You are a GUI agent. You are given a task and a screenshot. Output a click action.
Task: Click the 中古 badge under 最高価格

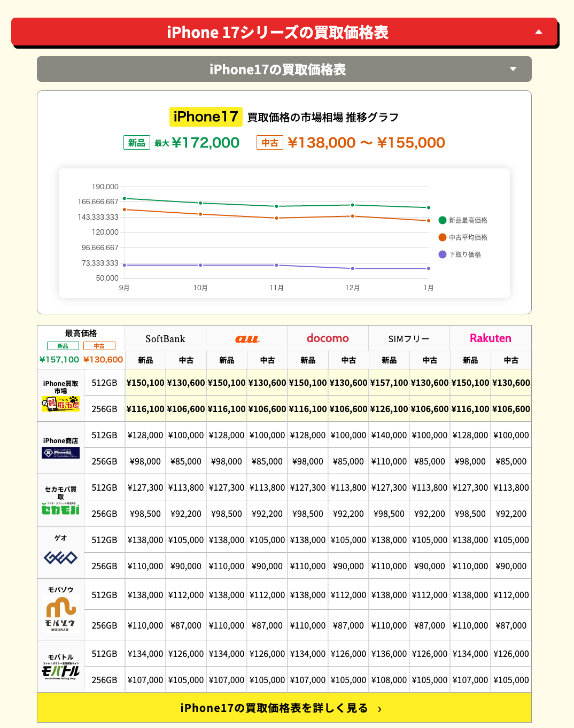point(99,346)
